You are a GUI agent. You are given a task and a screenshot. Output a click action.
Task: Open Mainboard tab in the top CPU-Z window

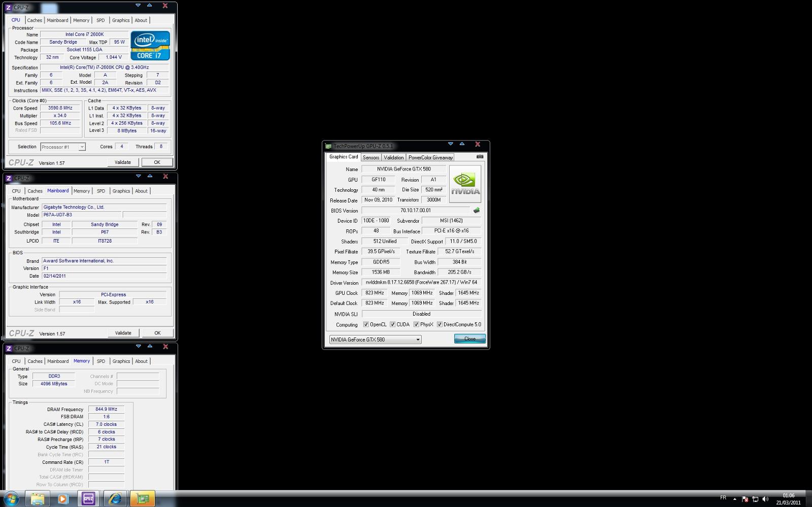[x=57, y=20]
